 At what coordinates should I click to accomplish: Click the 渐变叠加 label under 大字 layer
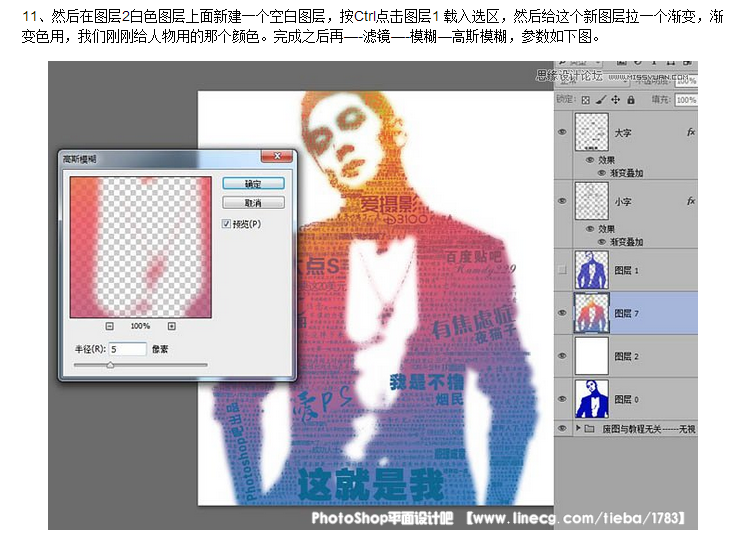pos(626,173)
